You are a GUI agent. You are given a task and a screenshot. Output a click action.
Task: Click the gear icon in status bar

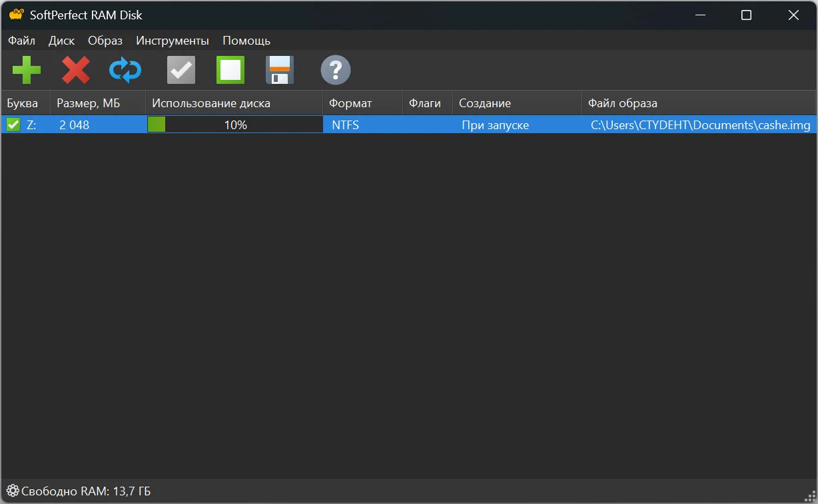tap(12, 491)
